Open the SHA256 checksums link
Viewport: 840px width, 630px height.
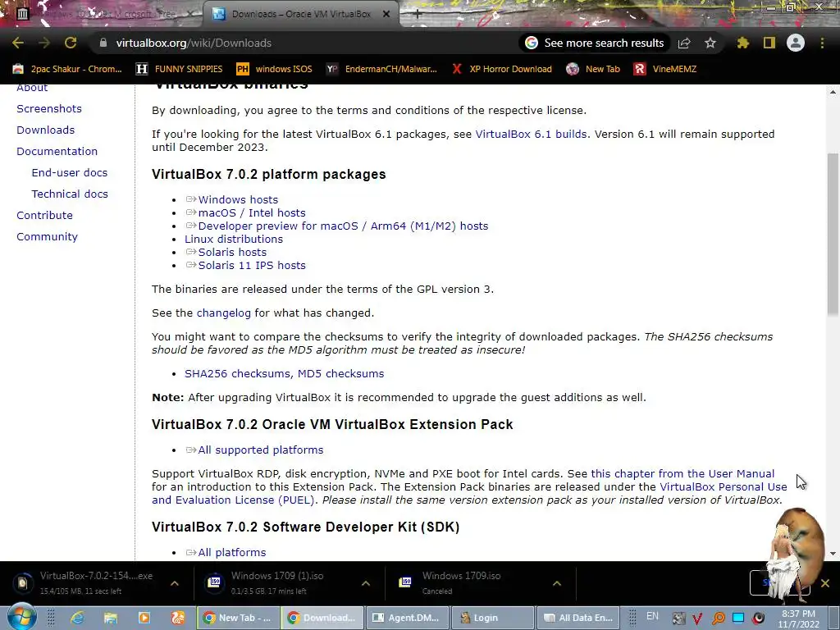(239, 374)
